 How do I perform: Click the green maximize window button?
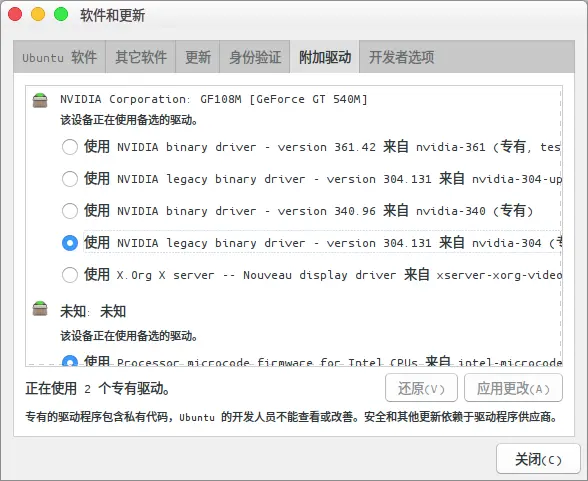point(61,14)
